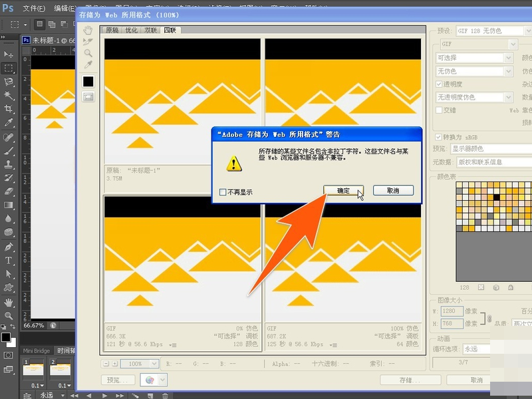This screenshot has width=532, height=399.
Task: Click the foreground color swatch in Photoshop toolbar
Action: tap(6, 337)
